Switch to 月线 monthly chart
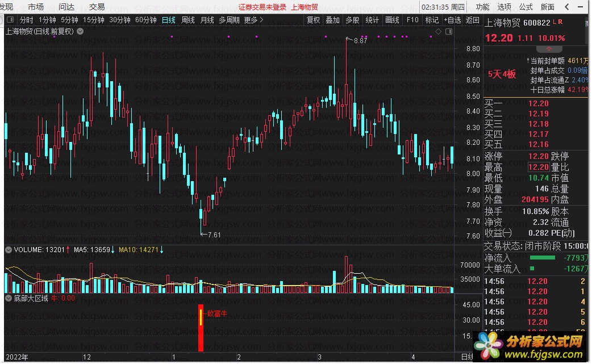Screen dimensions: 592x364 207,20
